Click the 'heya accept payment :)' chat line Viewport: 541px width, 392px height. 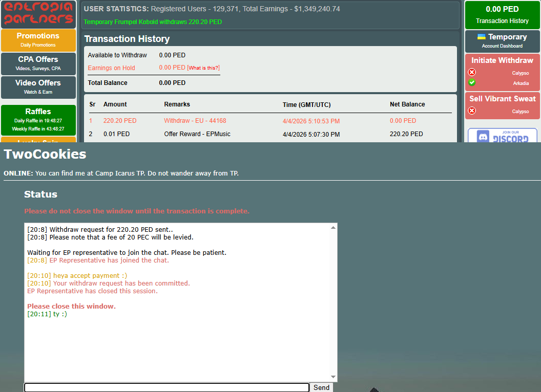[x=90, y=275]
